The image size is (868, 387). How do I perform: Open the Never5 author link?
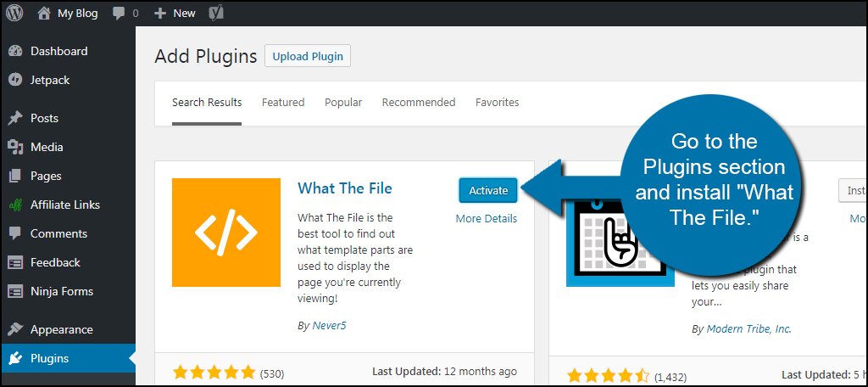pyautogui.click(x=328, y=325)
